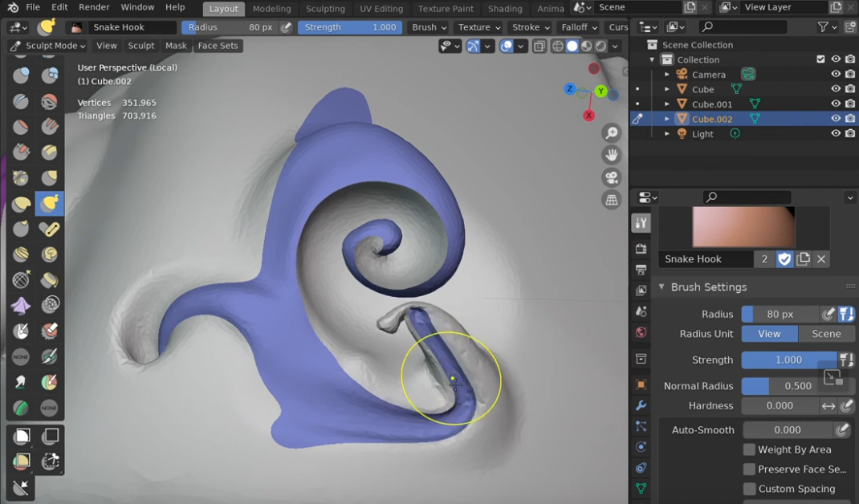Tick the Preserve Face Sets checkbox
This screenshot has height=504, width=859.
pos(749,469)
